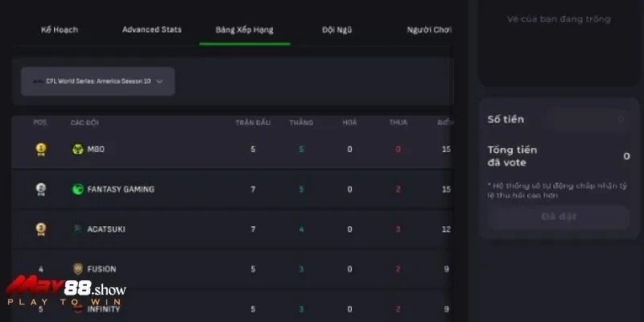Select the INFINITY team name
This screenshot has width=644, height=322.
click(103, 309)
